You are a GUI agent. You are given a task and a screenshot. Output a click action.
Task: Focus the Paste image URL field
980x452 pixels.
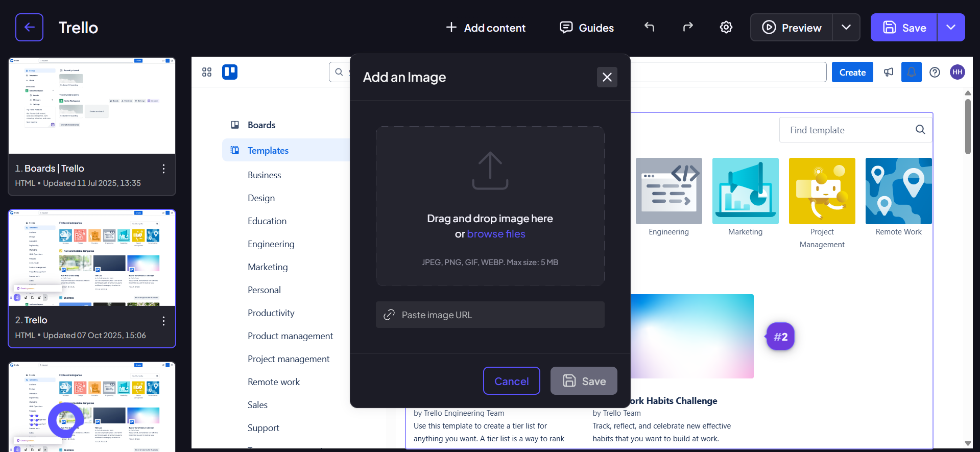coord(490,315)
